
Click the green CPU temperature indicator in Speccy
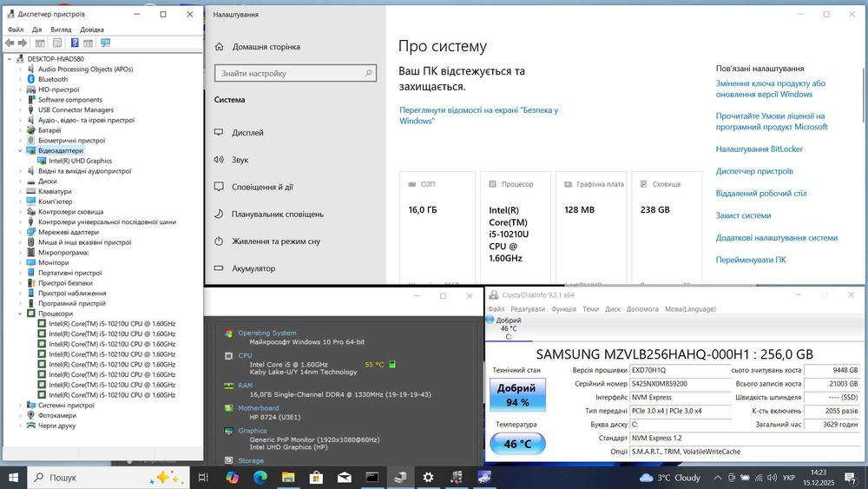[x=392, y=365]
